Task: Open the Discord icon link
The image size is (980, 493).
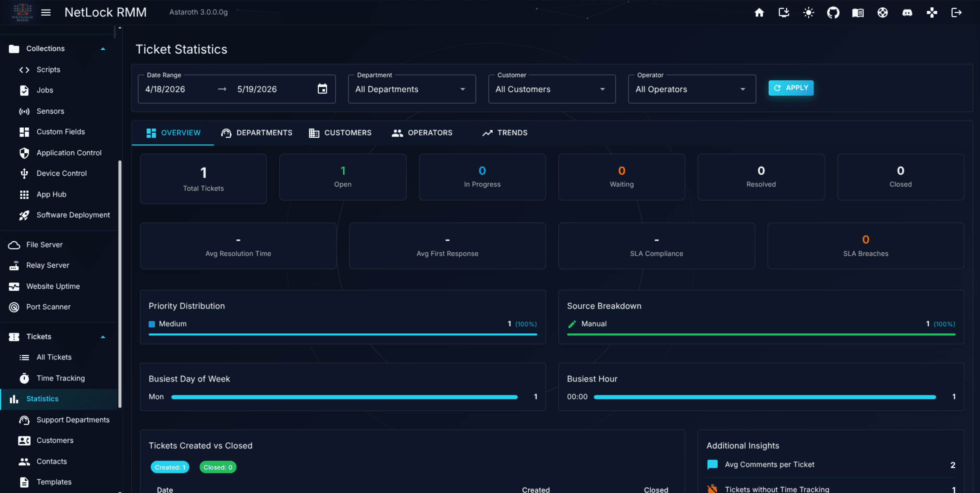Action: click(x=907, y=13)
